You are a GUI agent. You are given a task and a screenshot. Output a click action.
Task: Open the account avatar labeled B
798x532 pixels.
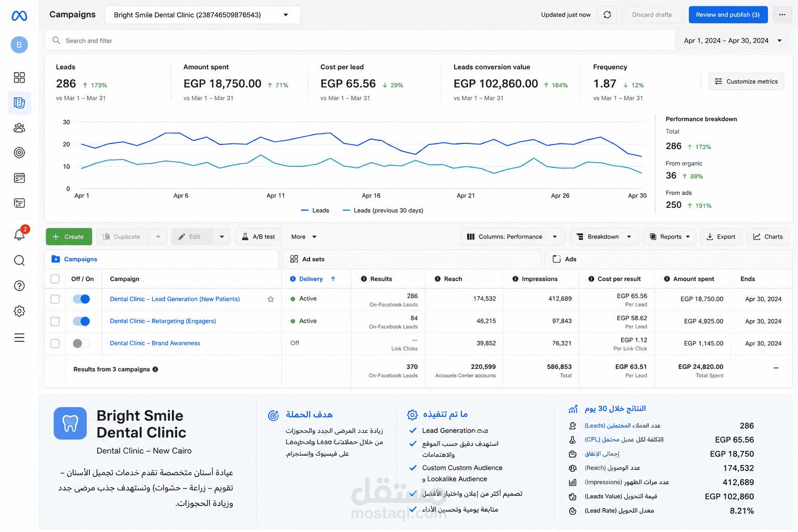(x=19, y=45)
